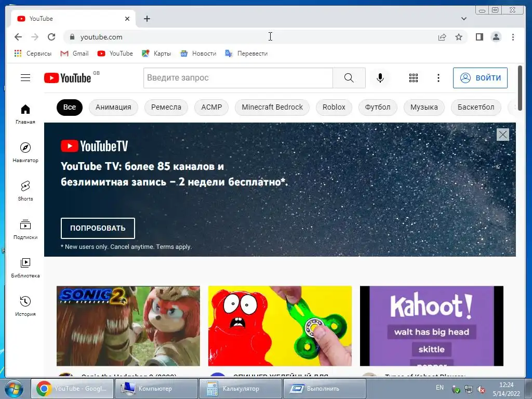Close the YouTube browser tab

pos(127,19)
